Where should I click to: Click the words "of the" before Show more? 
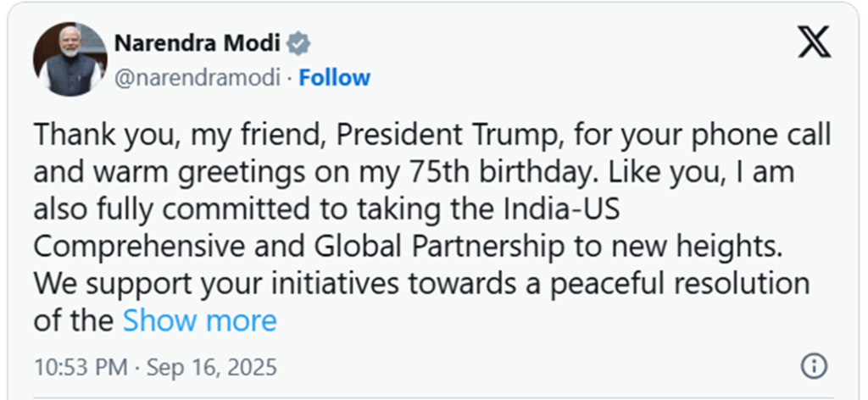click(75, 320)
